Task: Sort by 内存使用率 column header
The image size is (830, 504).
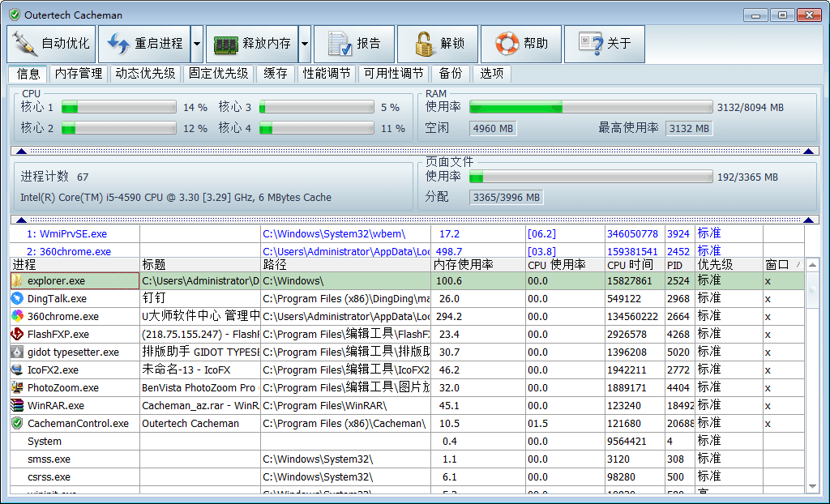Action: pos(478,265)
